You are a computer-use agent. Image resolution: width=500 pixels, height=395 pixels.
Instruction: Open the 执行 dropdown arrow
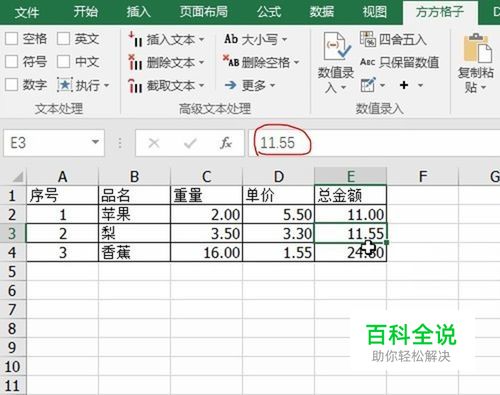pyautogui.click(x=107, y=86)
